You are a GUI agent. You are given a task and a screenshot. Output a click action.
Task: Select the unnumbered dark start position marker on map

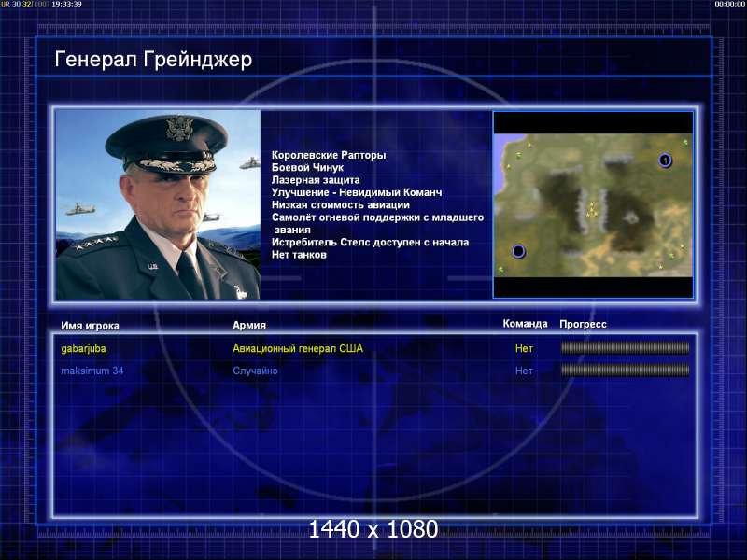pos(518,250)
